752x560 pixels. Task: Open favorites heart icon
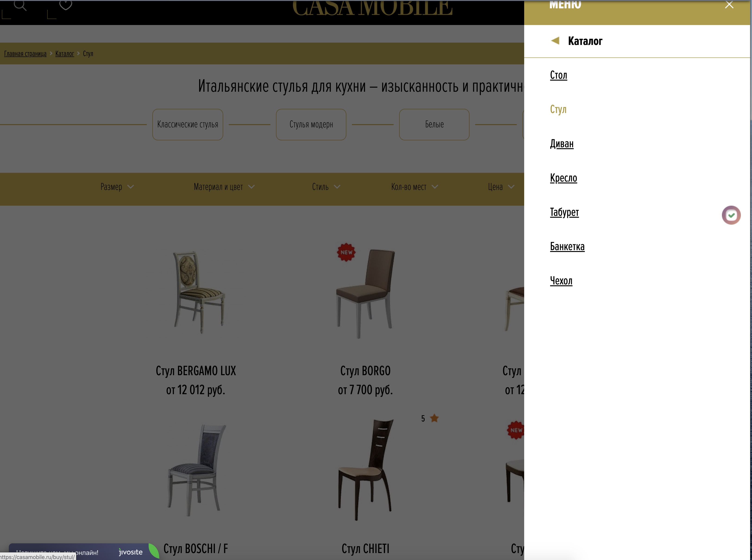pyautogui.click(x=65, y=5)
